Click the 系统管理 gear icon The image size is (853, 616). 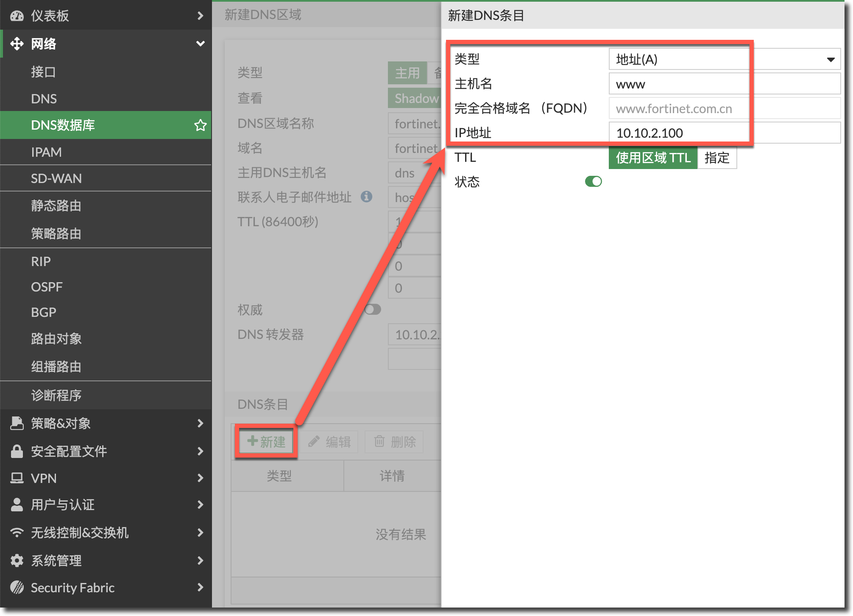[x=17, y=561]
